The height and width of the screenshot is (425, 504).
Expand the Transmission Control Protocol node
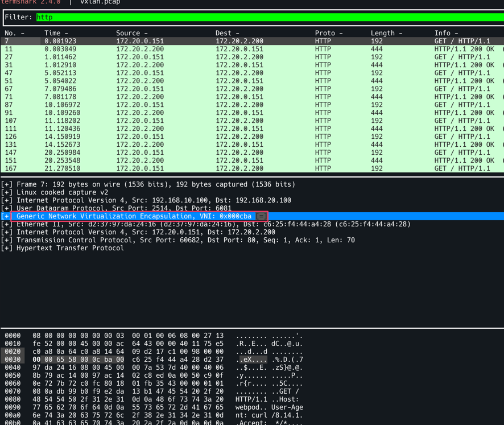coord(7,240)
